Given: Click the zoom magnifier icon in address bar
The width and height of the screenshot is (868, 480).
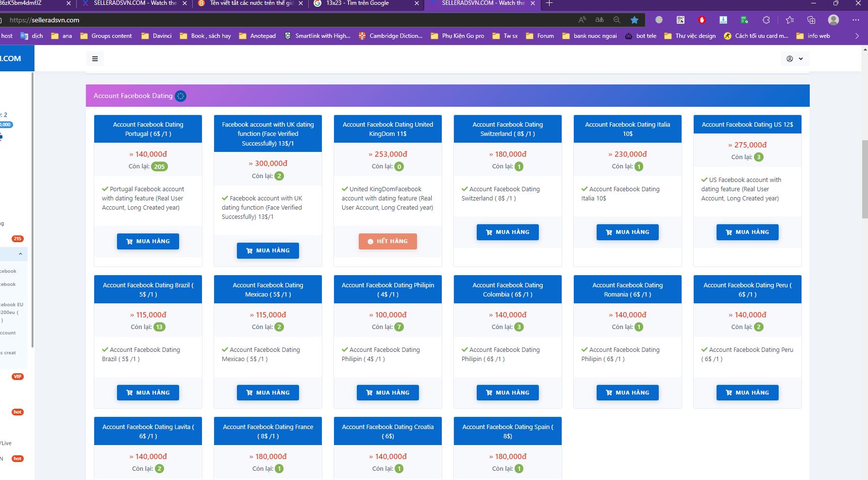Looking at the screenshot, I should pos(617,20).
